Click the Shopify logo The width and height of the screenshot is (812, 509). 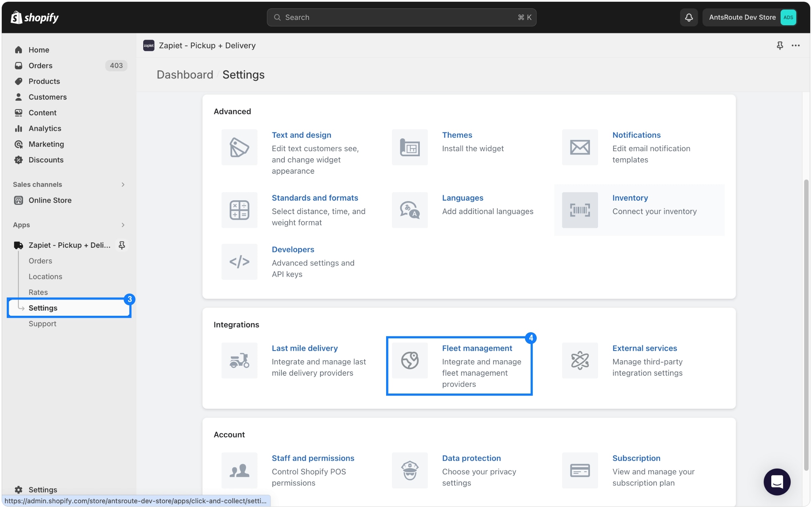[x=34, y=17]
